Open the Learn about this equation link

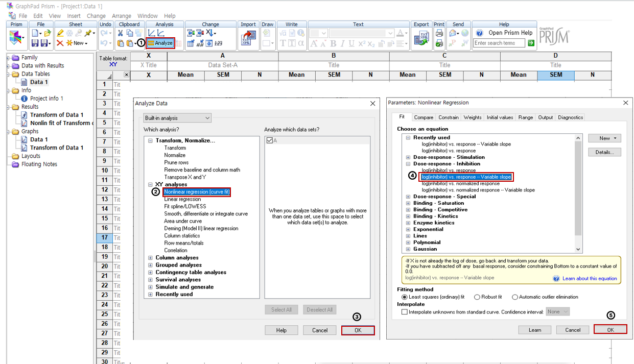[590, 279]
